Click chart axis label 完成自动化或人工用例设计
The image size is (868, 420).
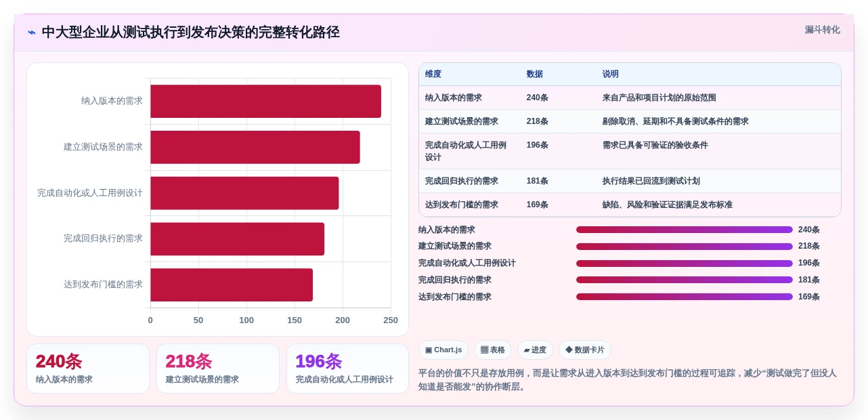(90, 193)
